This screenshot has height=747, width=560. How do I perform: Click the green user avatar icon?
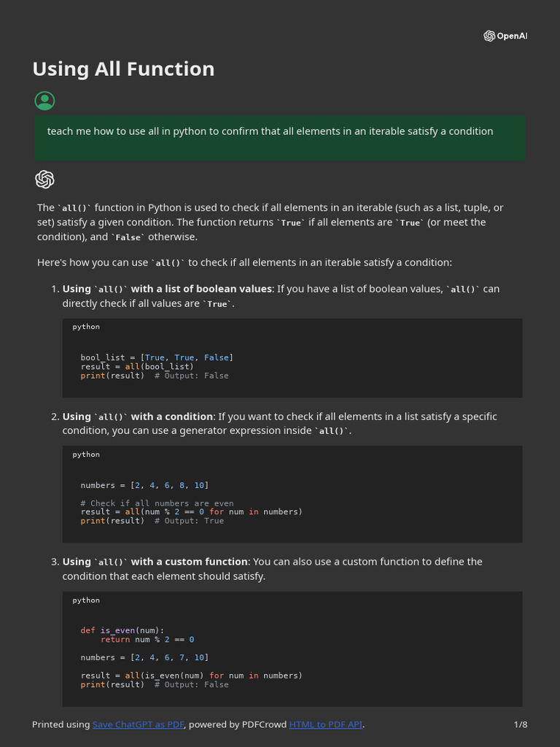click(44, 101)
